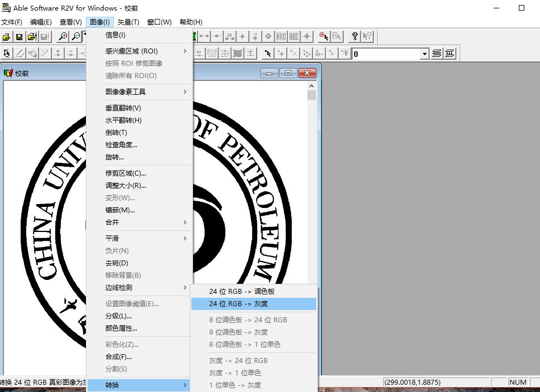Viewport: 540px width, 392px height.
Task: Click the NUM status bar indicator
Action: pos(518,382)
